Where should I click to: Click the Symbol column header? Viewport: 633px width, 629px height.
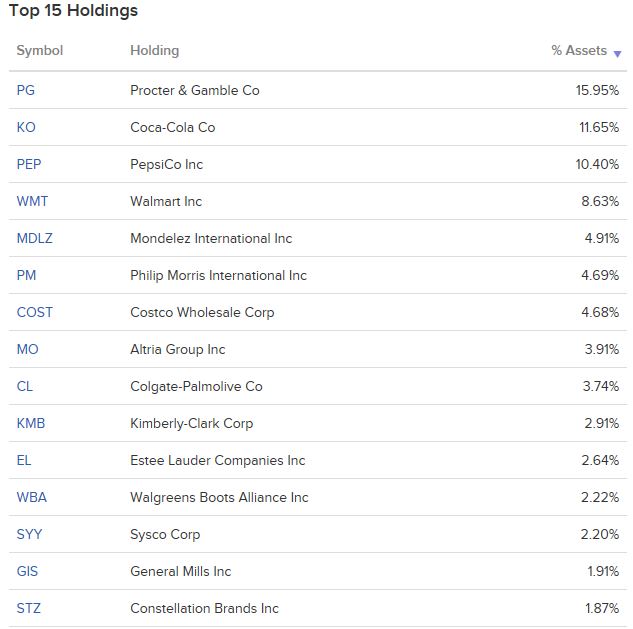pos(39,51)
